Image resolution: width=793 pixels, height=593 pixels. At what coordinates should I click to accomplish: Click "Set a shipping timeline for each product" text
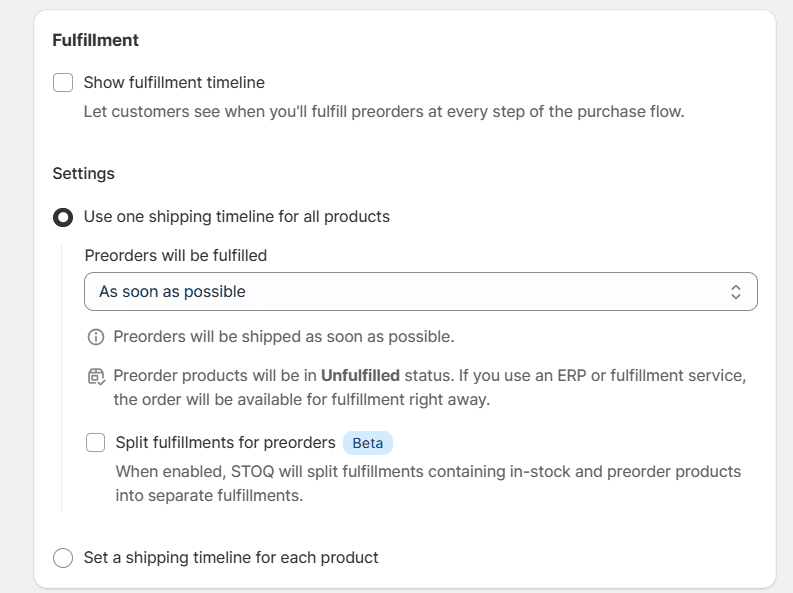(231, 558)
